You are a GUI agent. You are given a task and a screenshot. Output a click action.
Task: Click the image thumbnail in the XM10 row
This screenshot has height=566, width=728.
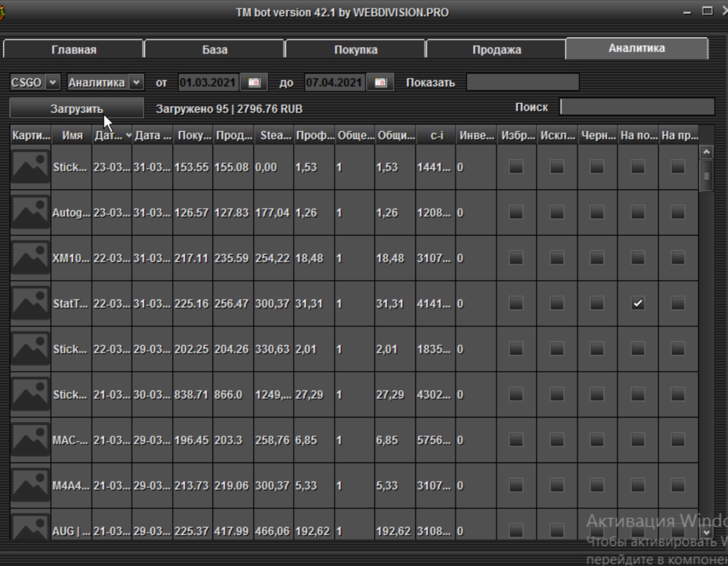30,258
